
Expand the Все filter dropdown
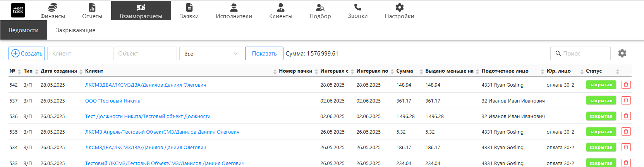[x=211, y=54]
